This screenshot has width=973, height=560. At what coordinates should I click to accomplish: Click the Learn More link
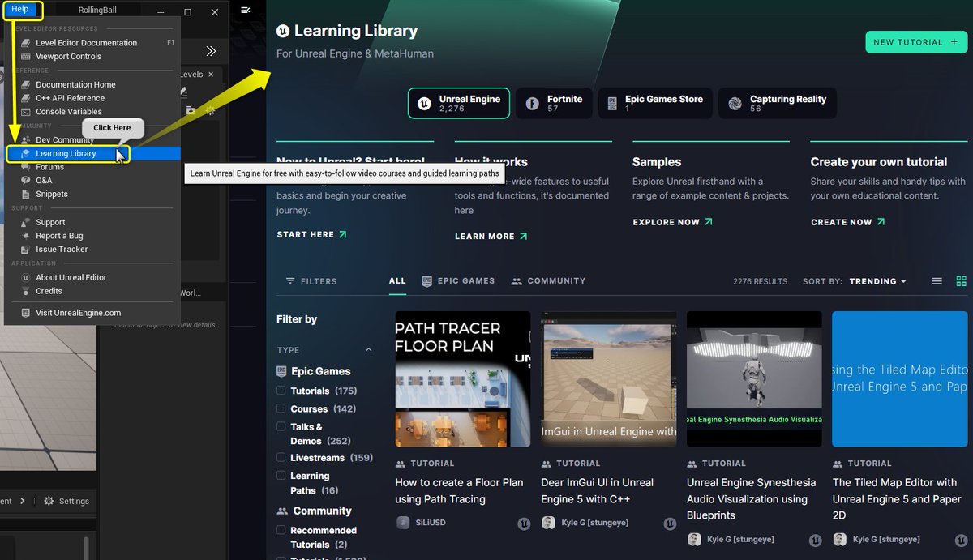491,237
